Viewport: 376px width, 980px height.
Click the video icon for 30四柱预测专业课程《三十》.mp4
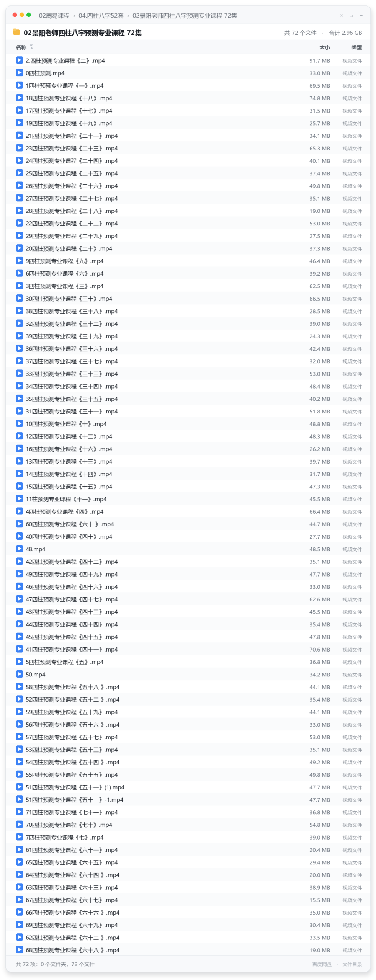(20, 298)
